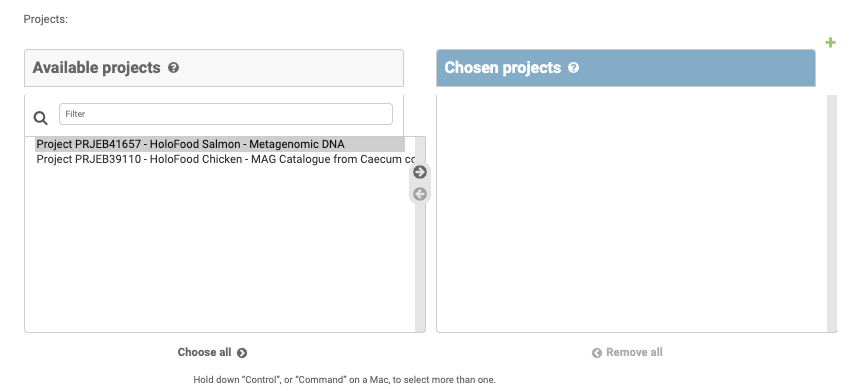Click the Chosen projects list scrollbar
Screen dimensions: 851x391
(832, 213)
